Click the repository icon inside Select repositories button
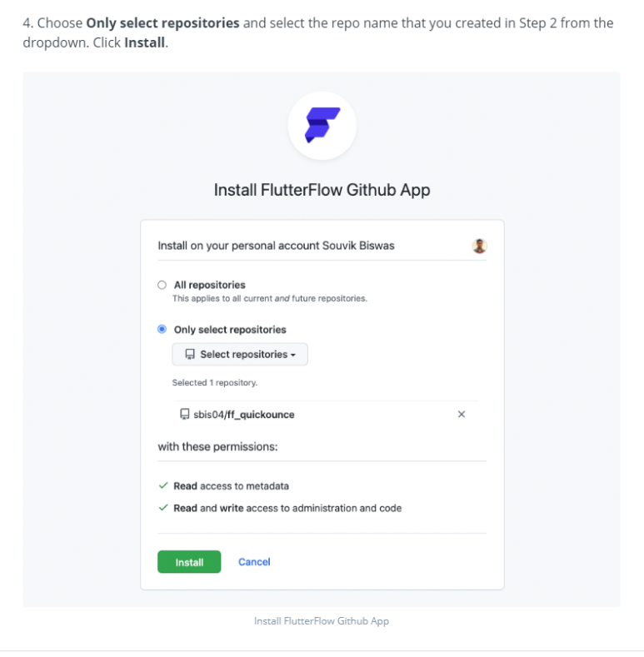The width and height of the screenshot is (644, 657). coord(190,355)
